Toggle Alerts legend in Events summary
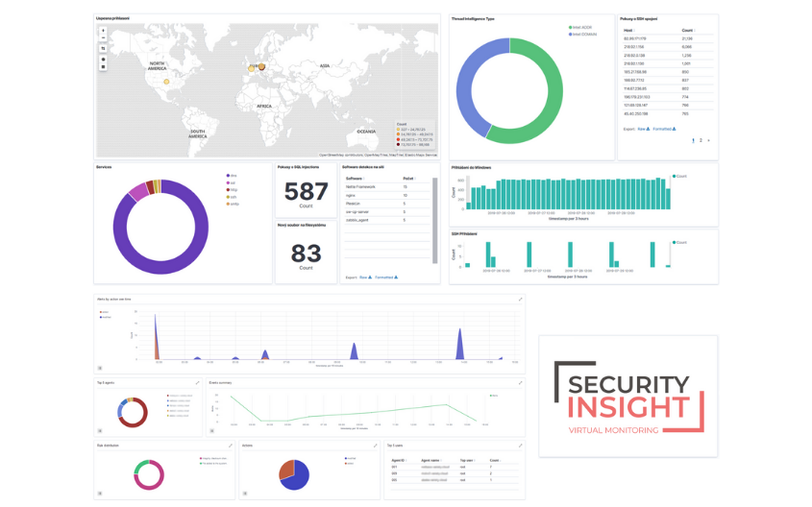Image resolution: width=812 pixels, height=507 pixels. [x=494, y=396]
